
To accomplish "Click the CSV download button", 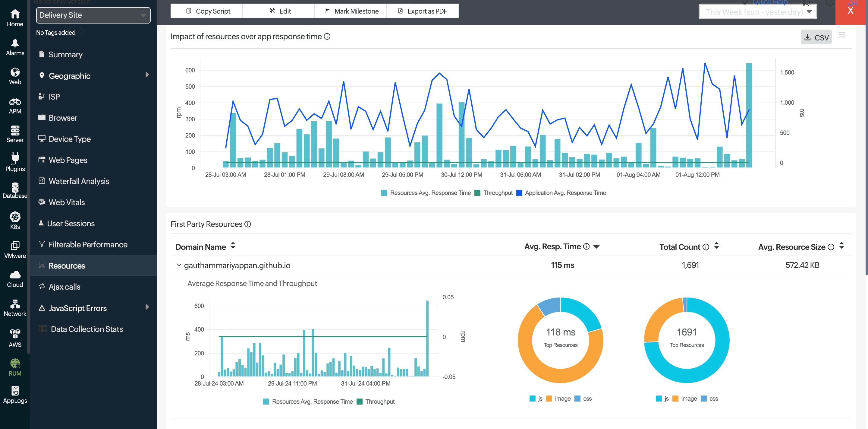I will 816,37.
